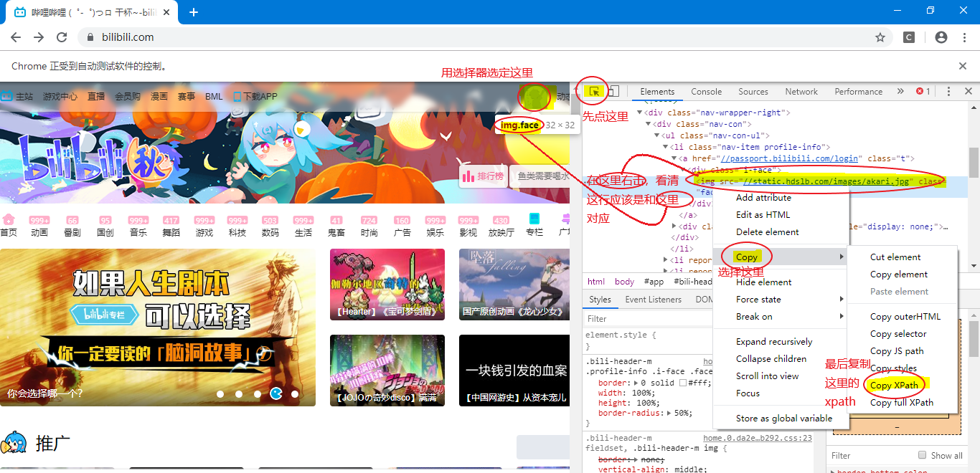Click Copy XPath in the submenu
980x473 pixels.
[x=894, y=386]
